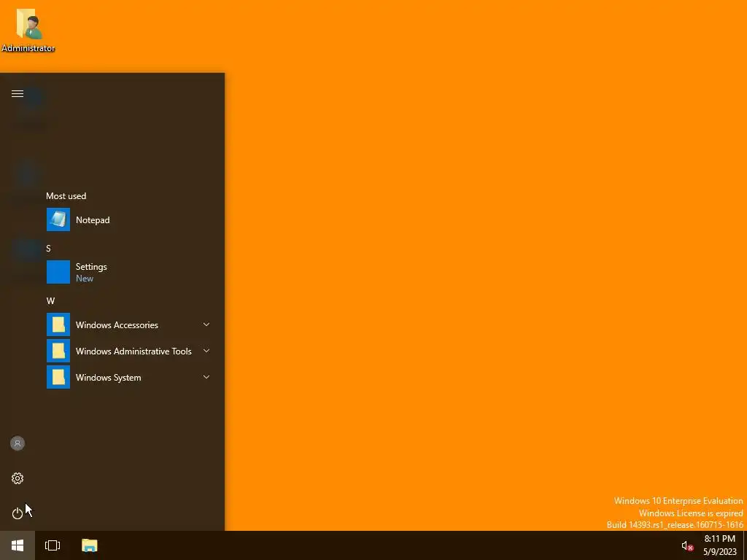Click the Windows Start button
This screenshot has height=560, width=747.
click(18, 545)
